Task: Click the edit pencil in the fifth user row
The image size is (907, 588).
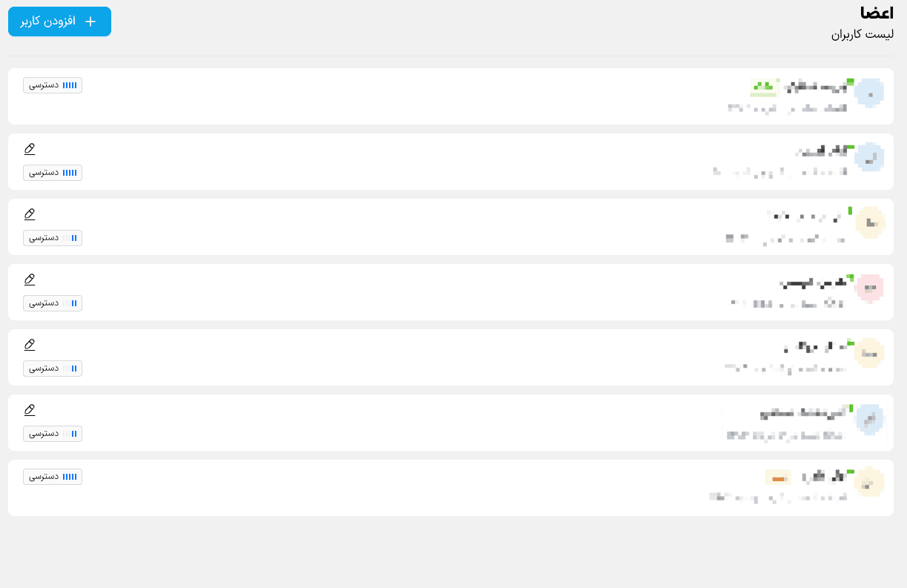Action: pos(30,345)
